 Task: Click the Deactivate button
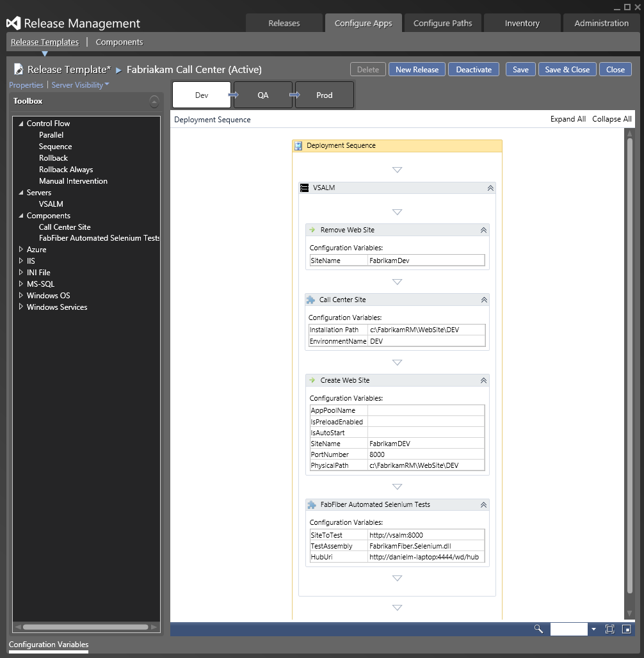[x=474, y=70]
